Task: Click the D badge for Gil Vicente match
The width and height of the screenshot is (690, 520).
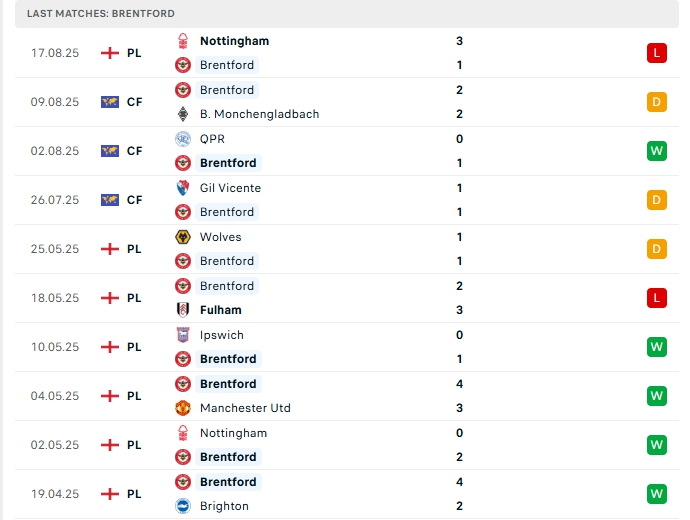Action: [657, 200]
